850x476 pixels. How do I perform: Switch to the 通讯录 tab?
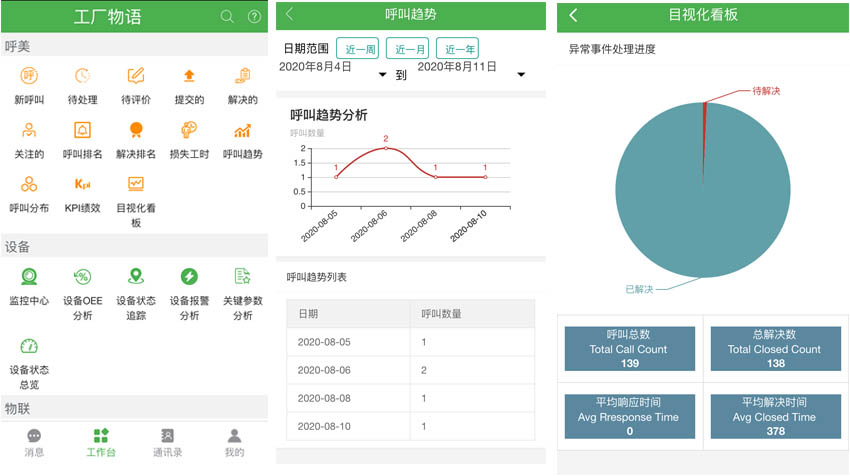point(168,441)
